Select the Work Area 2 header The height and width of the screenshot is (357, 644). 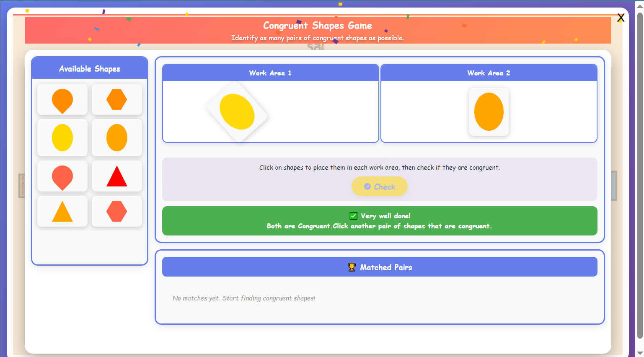point(489,72)
